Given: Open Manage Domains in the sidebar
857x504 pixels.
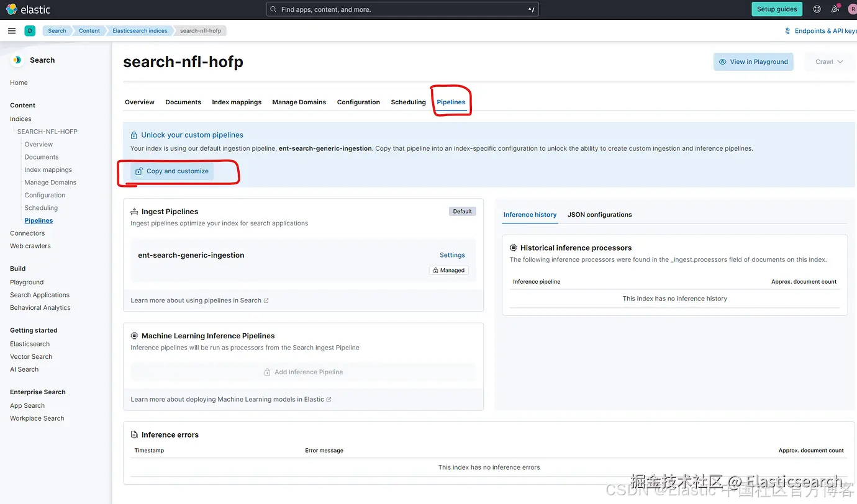Looking at the screenshot, I should coord(50,182).
